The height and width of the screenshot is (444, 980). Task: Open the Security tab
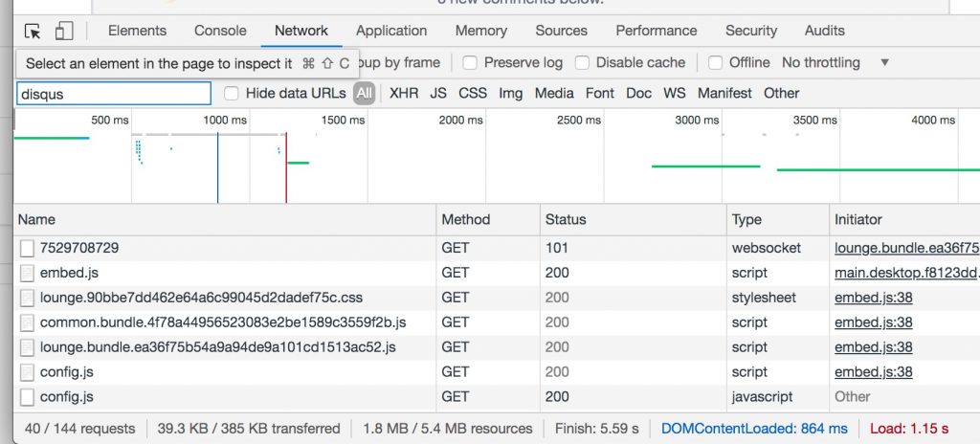pos(750,31)
